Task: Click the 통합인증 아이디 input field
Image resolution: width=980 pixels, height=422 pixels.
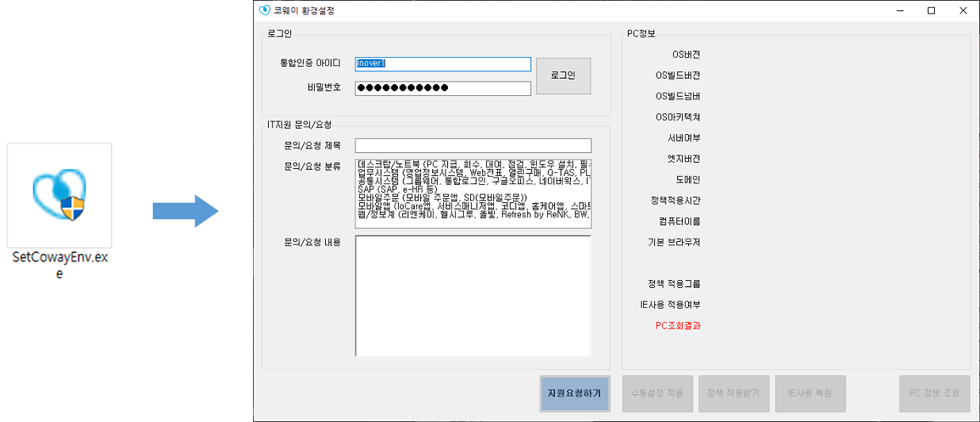Action: pyautogui.click(x=443, y=64)
